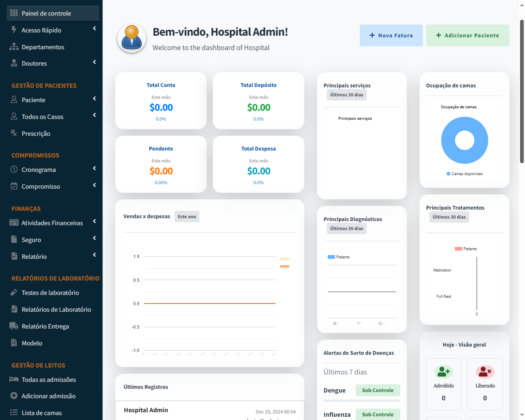Toggle Patients legend in Principais Tratamentos
This screenshot has height=420, width=525.
coord(466,249)
